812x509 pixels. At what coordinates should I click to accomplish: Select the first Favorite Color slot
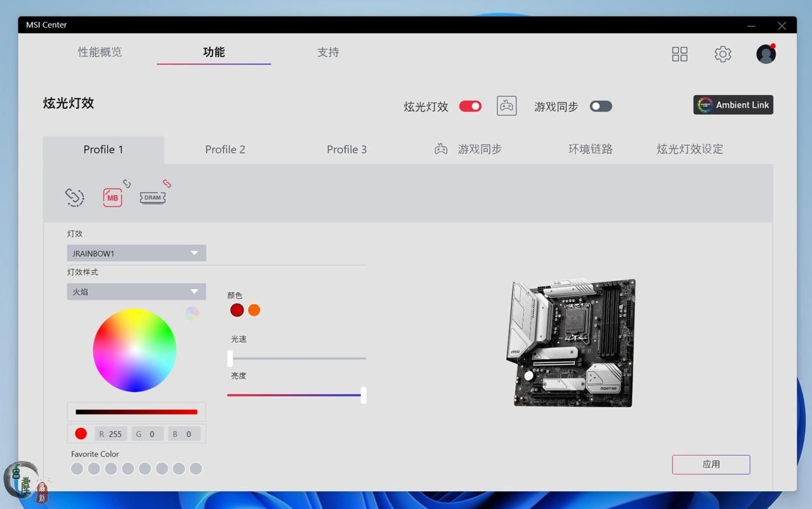point(77,468)
